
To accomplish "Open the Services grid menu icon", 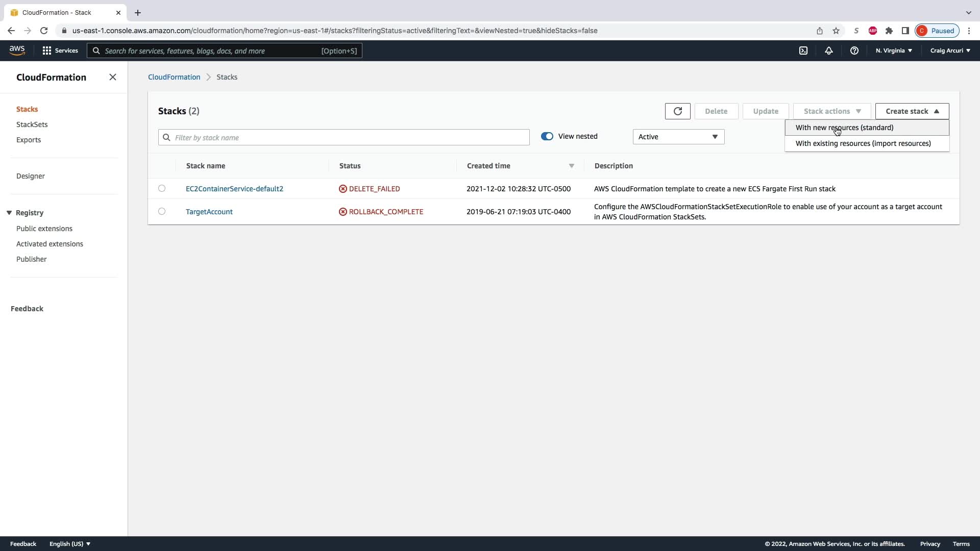I will click(x=47, y=51).
